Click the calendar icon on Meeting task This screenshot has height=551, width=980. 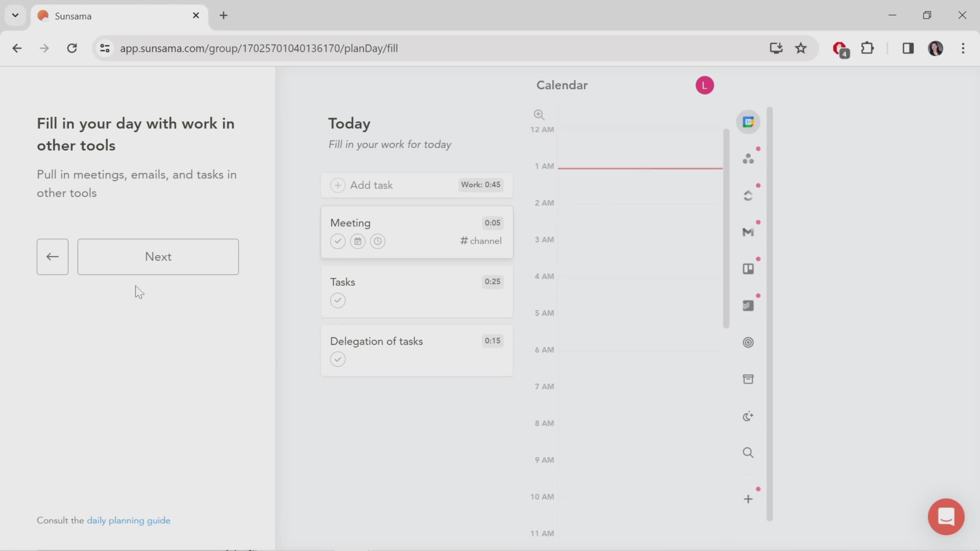[358, 241]
